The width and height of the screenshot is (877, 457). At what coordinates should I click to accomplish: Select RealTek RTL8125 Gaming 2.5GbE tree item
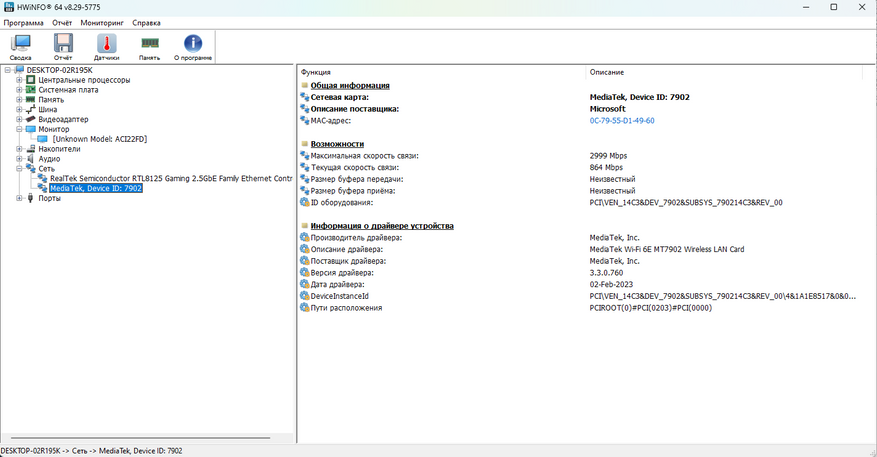171,178
